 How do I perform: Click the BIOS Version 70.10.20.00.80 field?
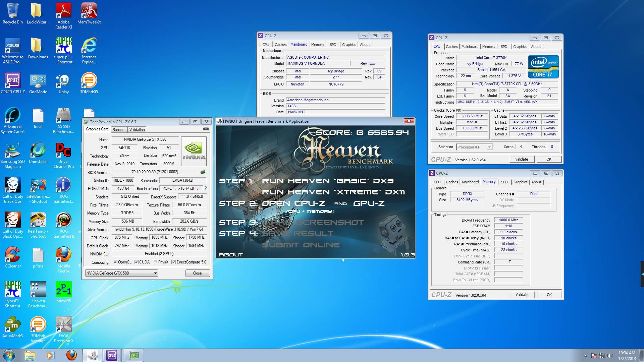pyautogui.click(x=155, y=172)
